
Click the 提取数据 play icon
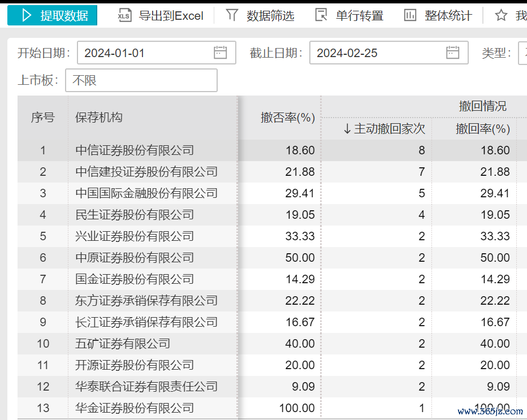pos(27,15)
